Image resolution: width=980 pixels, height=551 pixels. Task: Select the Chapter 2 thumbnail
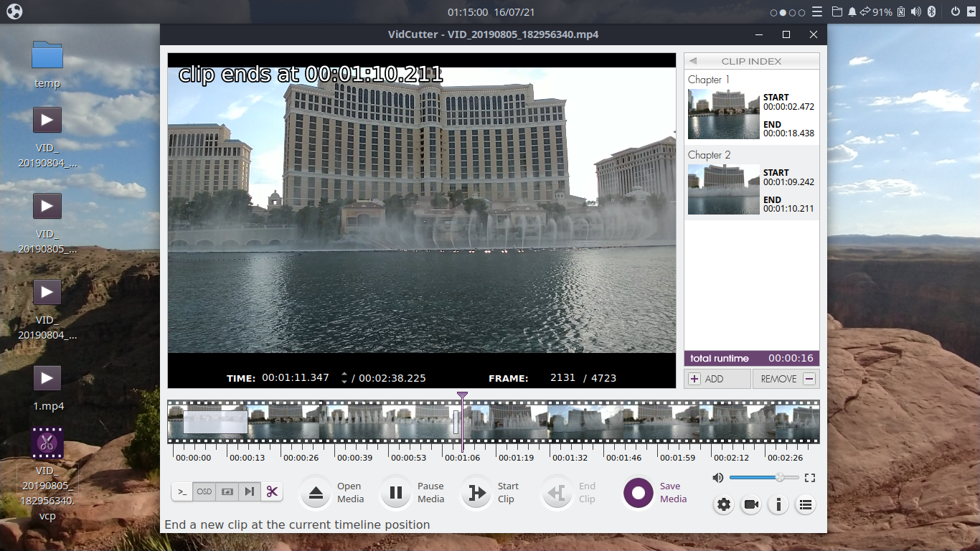723,189
